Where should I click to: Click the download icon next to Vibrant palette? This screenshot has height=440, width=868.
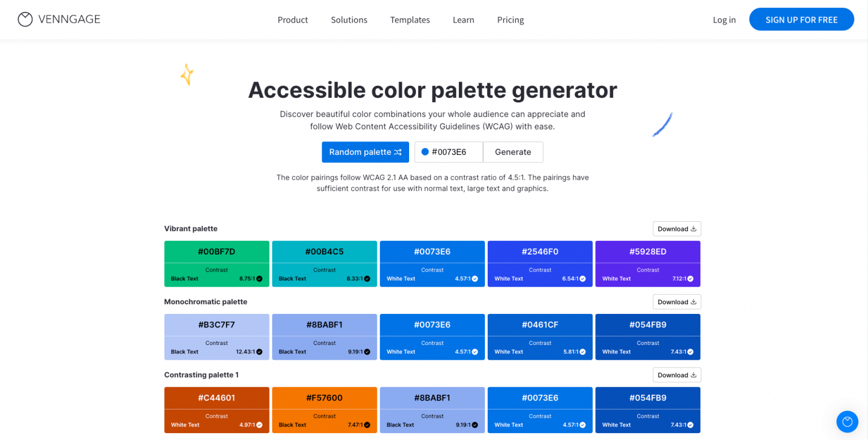pos(693,228)
